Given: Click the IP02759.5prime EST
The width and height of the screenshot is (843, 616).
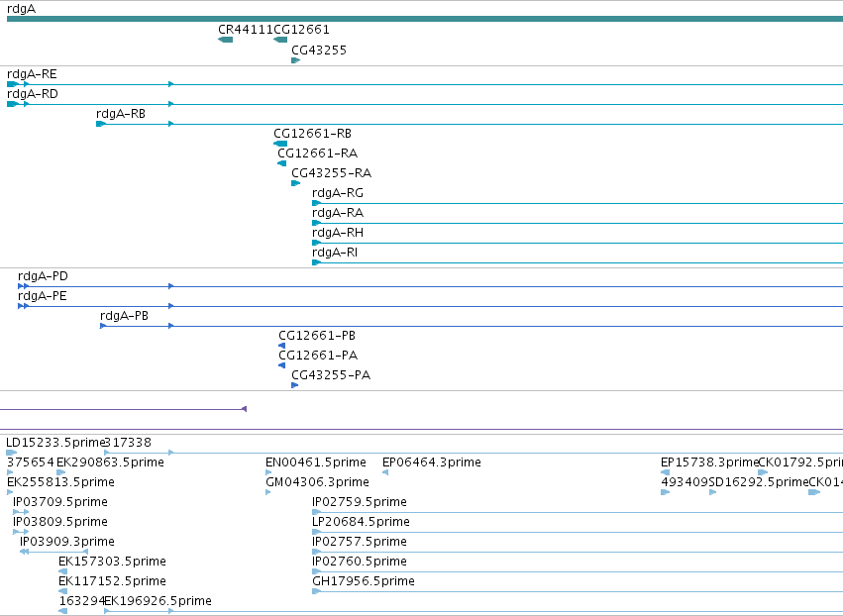Looking at the screenshot, I should 578,512.
